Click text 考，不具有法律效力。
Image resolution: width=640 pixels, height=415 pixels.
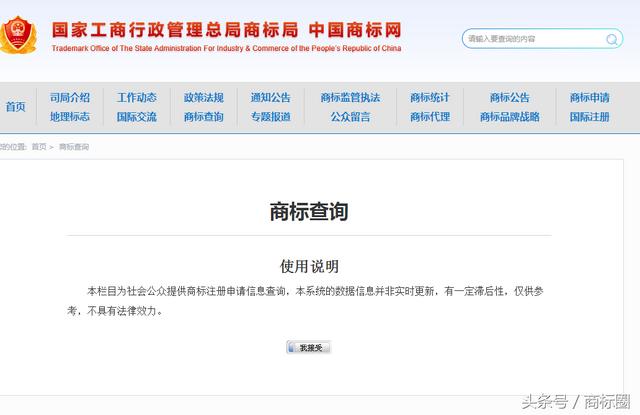point(115,311)
